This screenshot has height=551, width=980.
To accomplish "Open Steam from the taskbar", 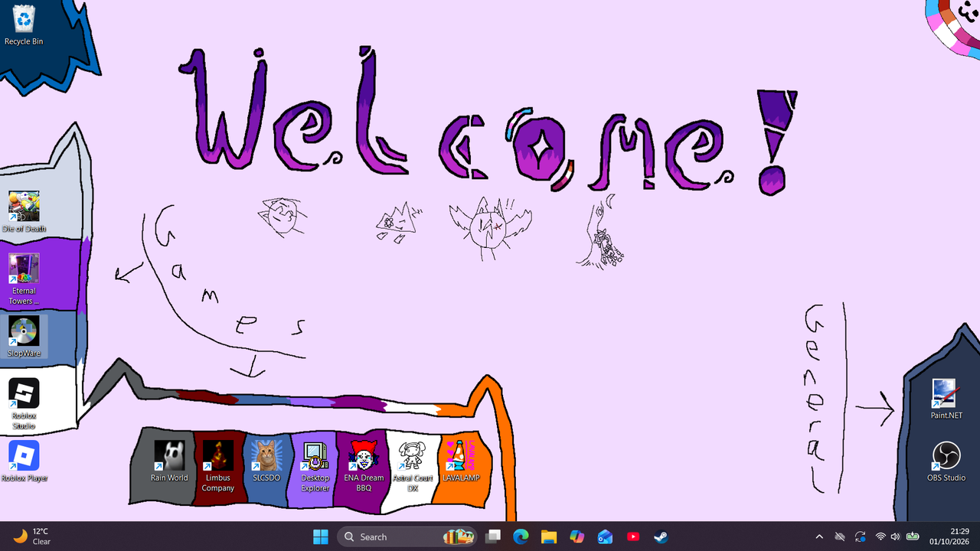I will pyautogui.click(x=661, y=536).
